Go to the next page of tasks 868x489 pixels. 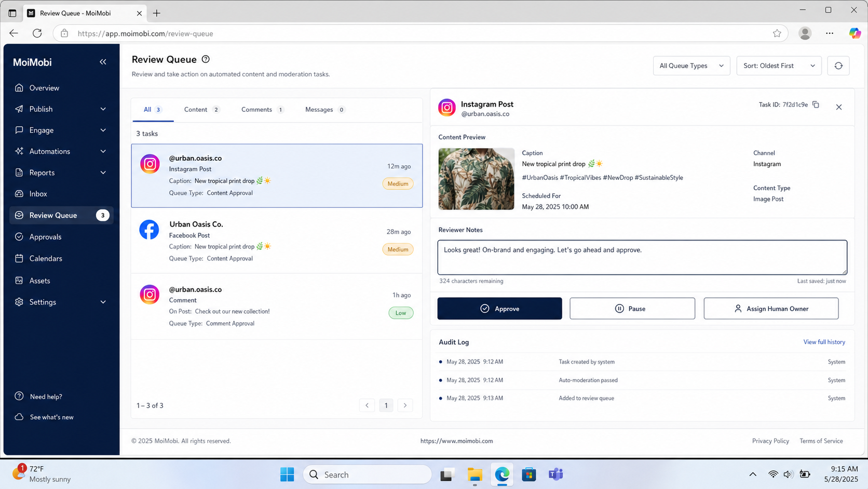coord(405,405)
